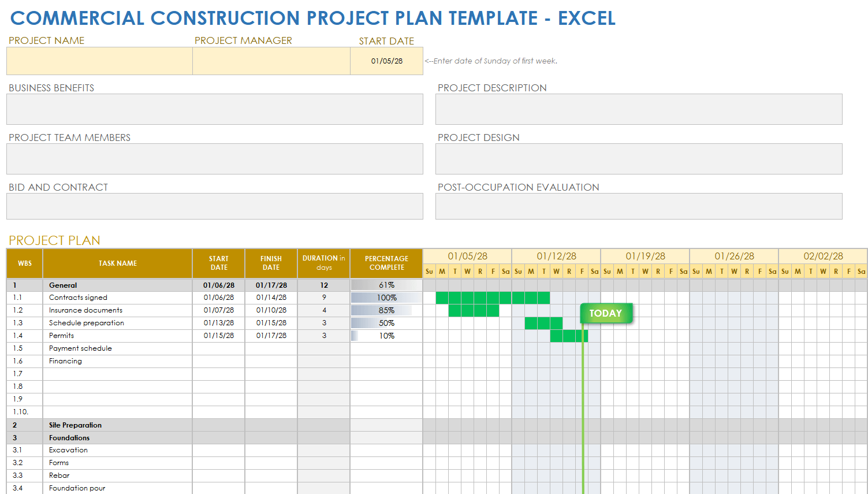This screenshot has height=494, width=868.
Task: Click the green TODAY marker
Action: (606, 313)
